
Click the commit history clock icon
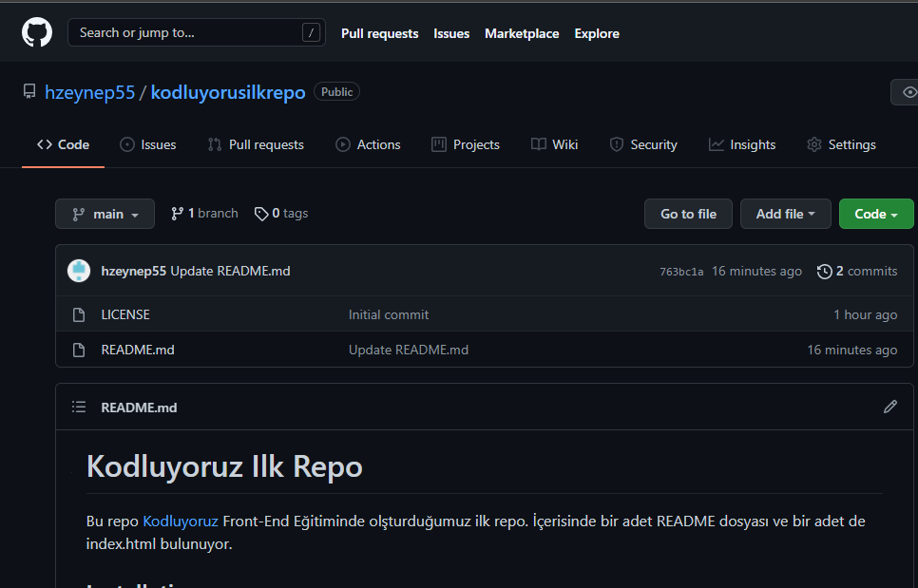point(824,272)
